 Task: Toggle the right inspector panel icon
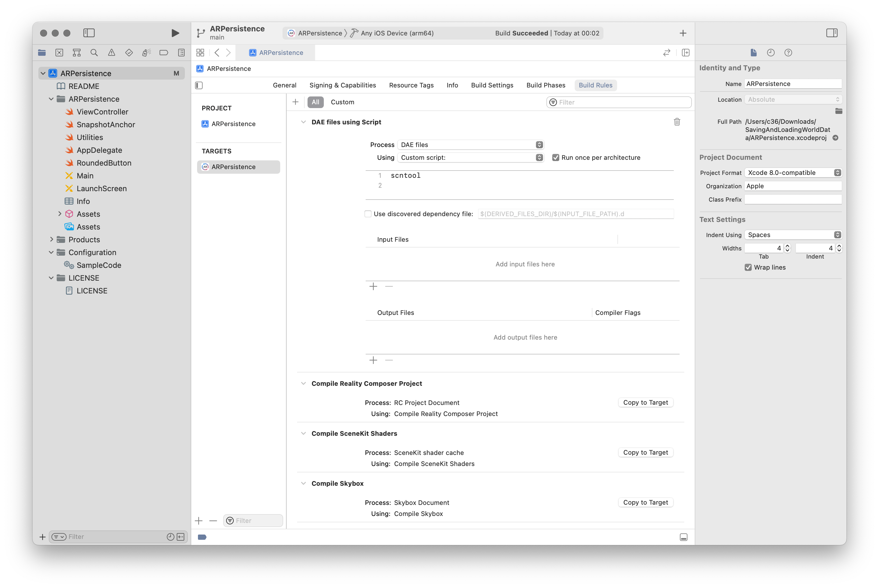click(831, 33)
